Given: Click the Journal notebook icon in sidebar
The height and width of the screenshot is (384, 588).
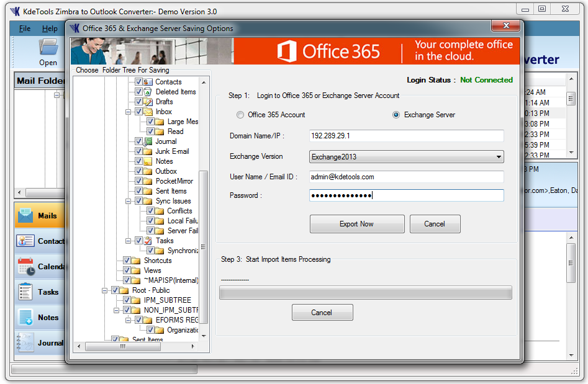Looking at the screenshot, I should tap(26, 343).
